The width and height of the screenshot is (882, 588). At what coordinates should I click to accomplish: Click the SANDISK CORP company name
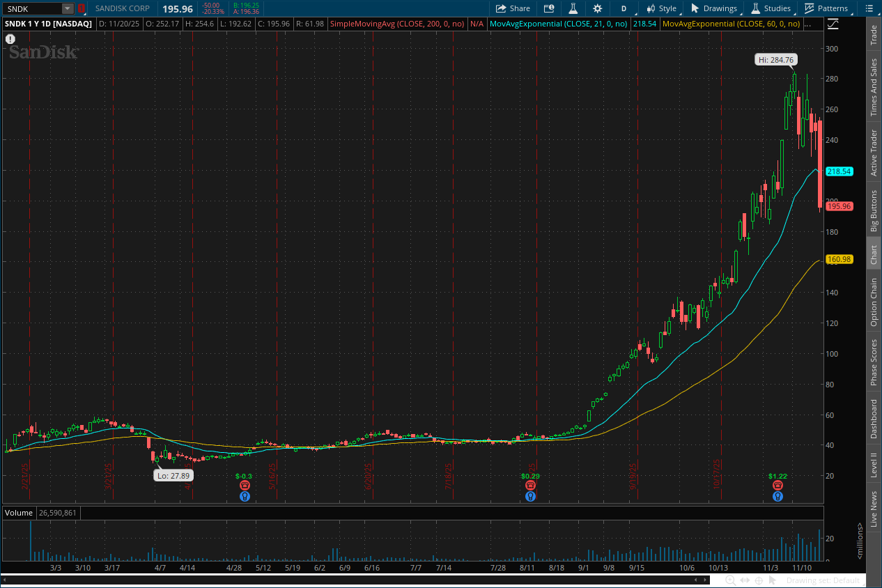[123, 8]
